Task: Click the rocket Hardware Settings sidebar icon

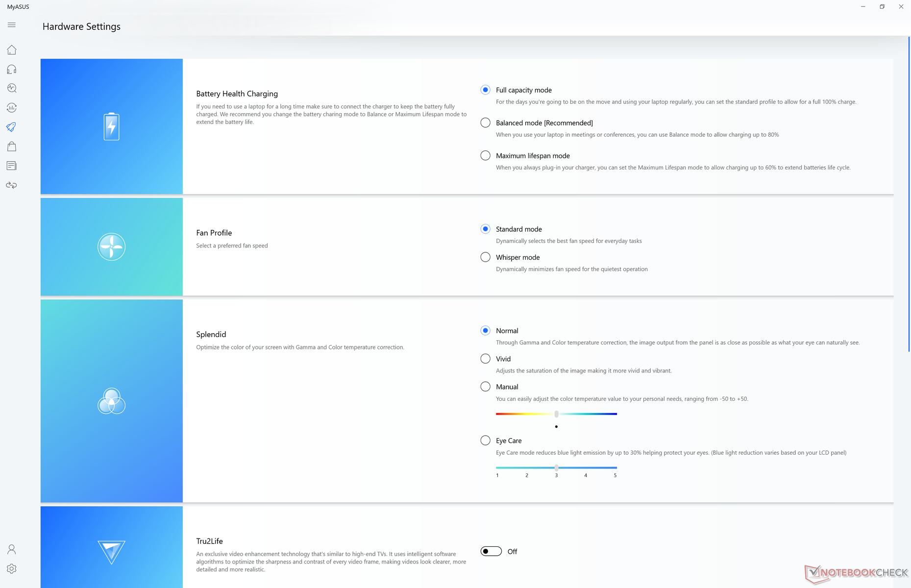Action: point(12,127)
